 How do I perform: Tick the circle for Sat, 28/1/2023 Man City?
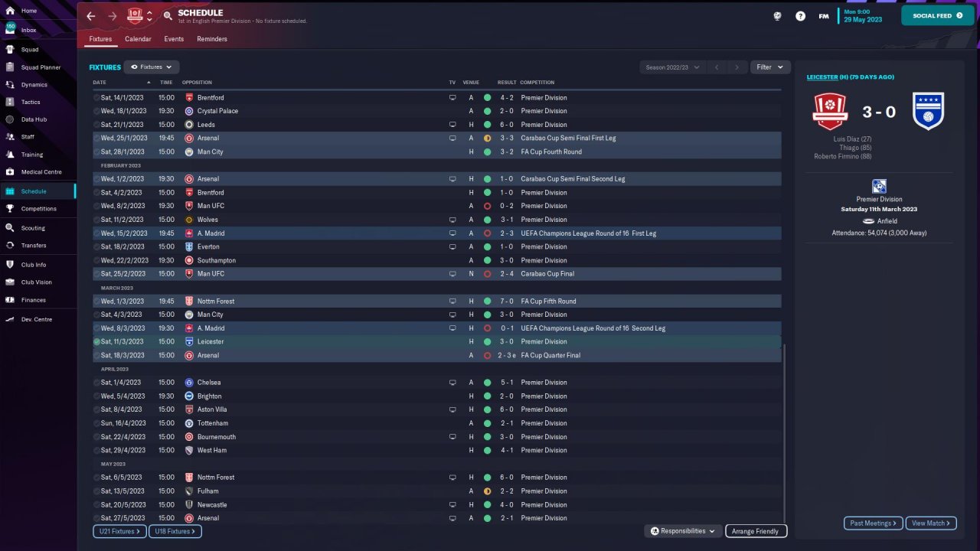[x=96, y=152]
